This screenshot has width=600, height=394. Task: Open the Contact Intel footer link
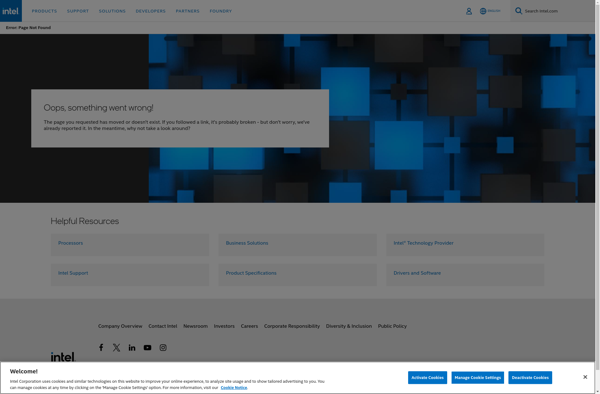pos(163,326)
